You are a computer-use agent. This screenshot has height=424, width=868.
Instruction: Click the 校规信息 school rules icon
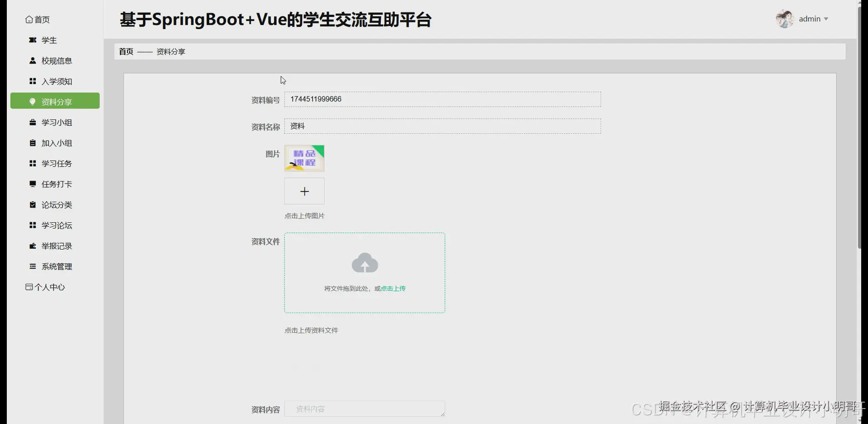(x=32, y=60)
